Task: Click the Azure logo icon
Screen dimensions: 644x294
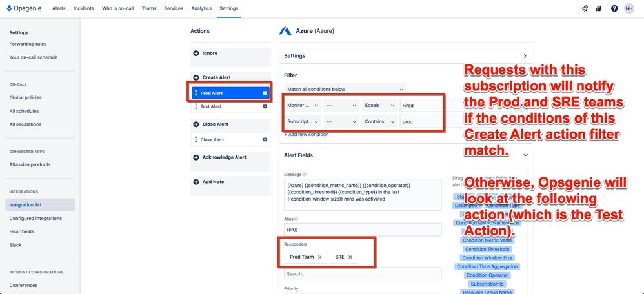Action: (285, 31)
